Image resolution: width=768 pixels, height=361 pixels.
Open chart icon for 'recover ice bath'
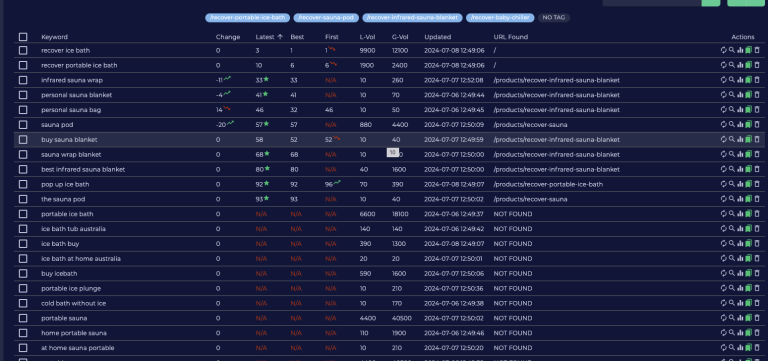point(740,50)
